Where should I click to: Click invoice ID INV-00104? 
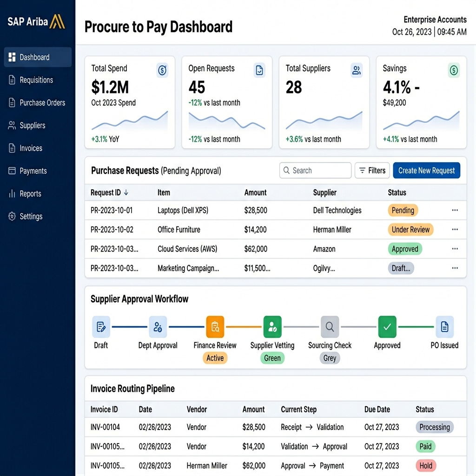pos(105,427)
